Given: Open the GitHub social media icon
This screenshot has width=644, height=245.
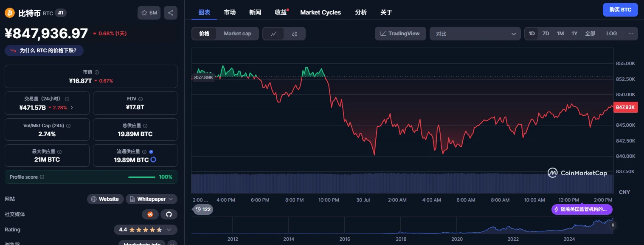Looking at the screenshot, I should pyautogui.click(x=169, y=214).
